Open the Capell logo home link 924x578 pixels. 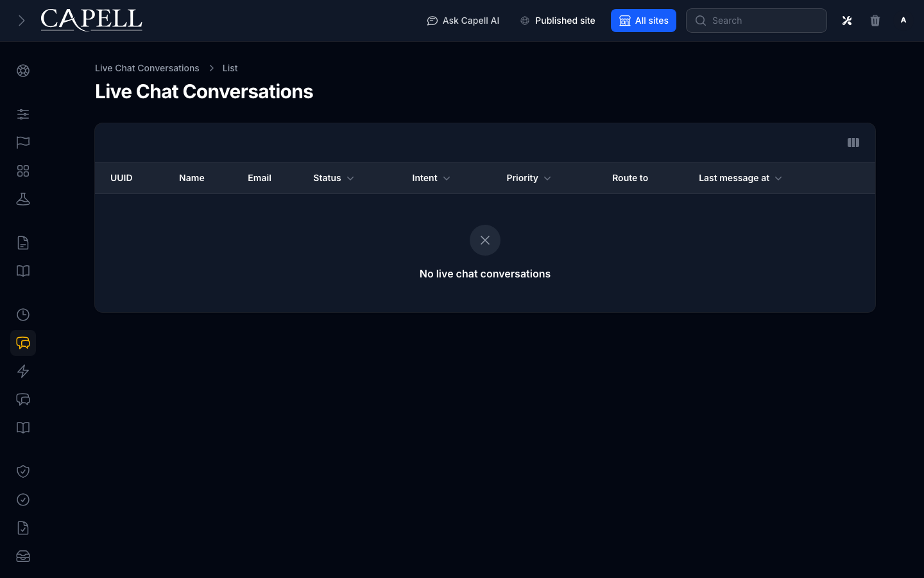click(x=92, y=21)
